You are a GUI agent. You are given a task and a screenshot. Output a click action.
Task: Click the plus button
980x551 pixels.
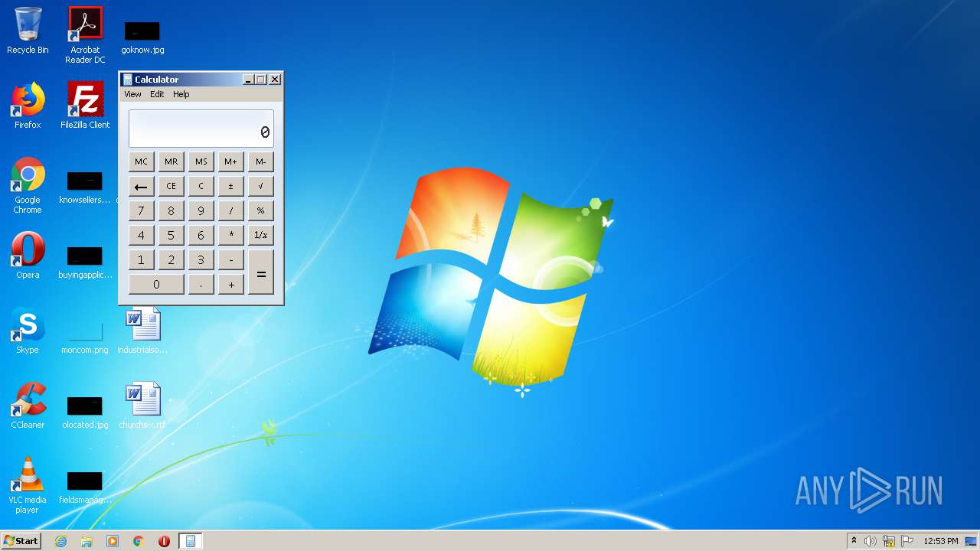[x=230, y=284]
